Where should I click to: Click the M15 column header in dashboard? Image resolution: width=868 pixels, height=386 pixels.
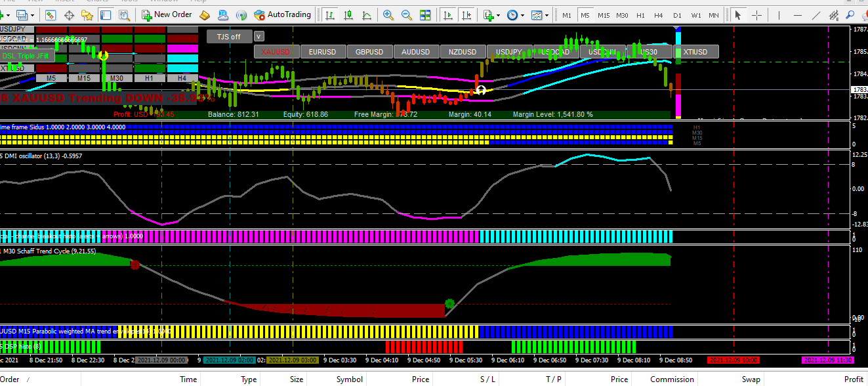(83, 78)
